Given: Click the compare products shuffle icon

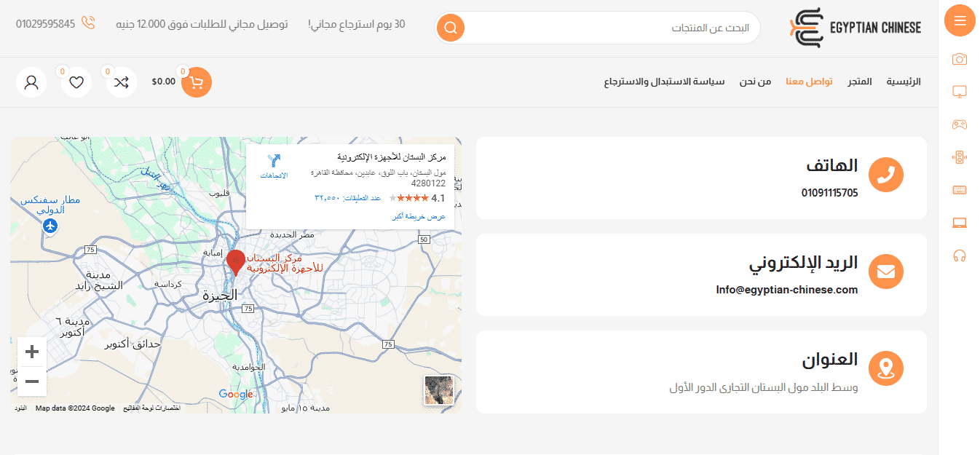Looking at the screenshot, I should click(121, 82).
